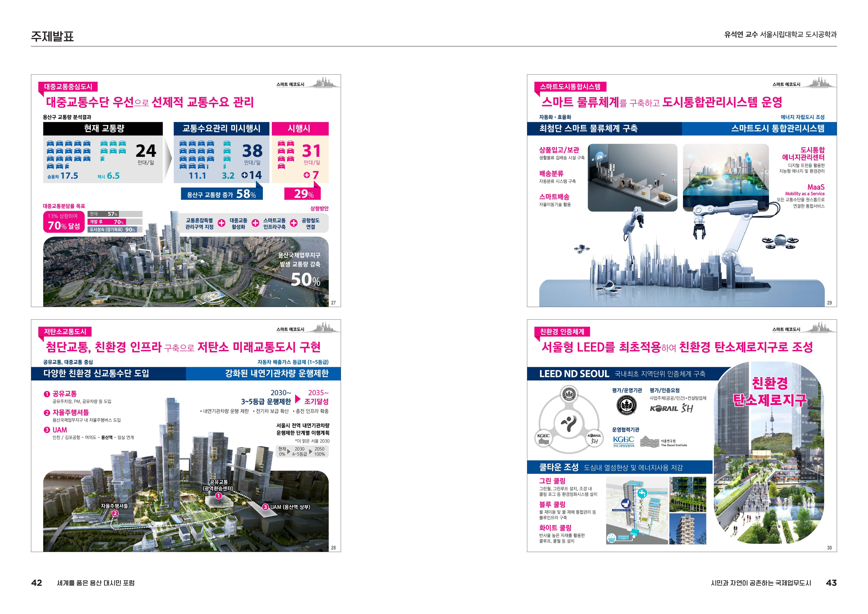
Task: Click the numbered bullet 3 beside UAM heading
Action: coord(47,430)
